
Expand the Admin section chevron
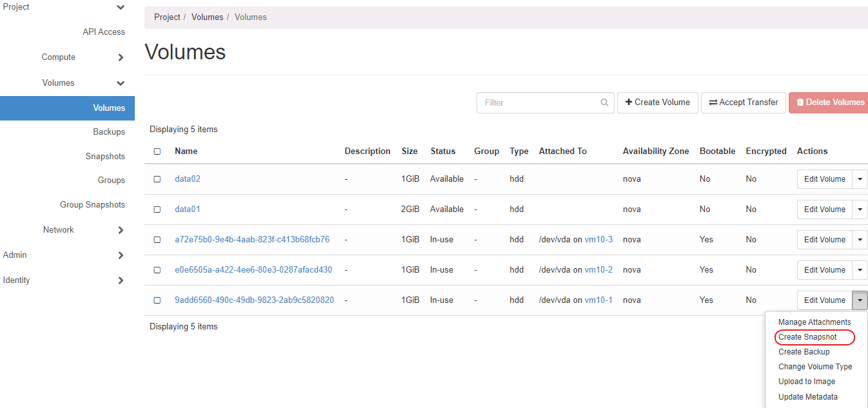coord(121,255)
